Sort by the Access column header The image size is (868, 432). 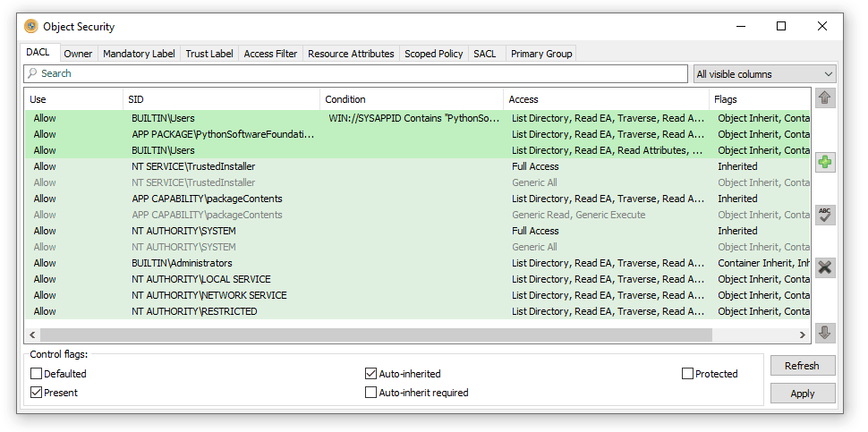tap(606, 99)
